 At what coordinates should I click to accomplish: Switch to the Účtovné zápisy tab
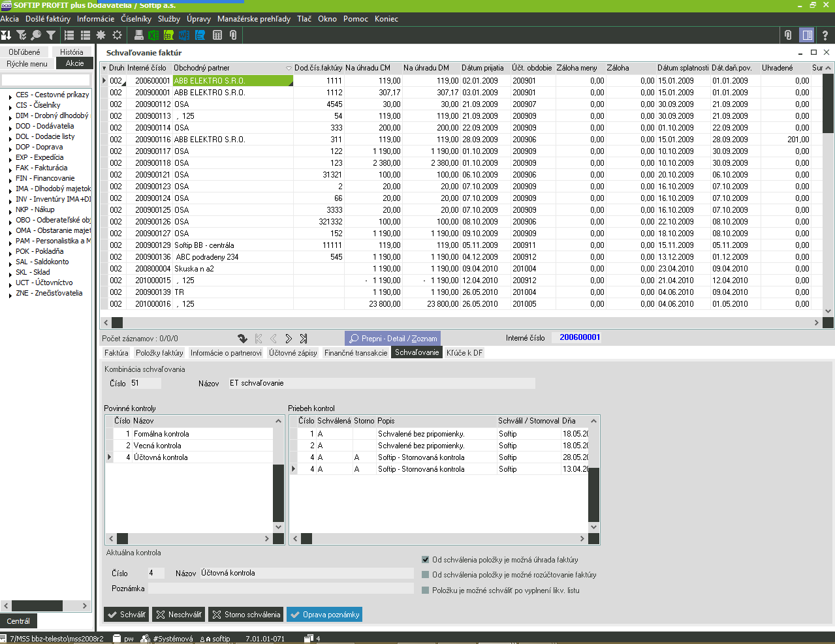click(292, 353)
